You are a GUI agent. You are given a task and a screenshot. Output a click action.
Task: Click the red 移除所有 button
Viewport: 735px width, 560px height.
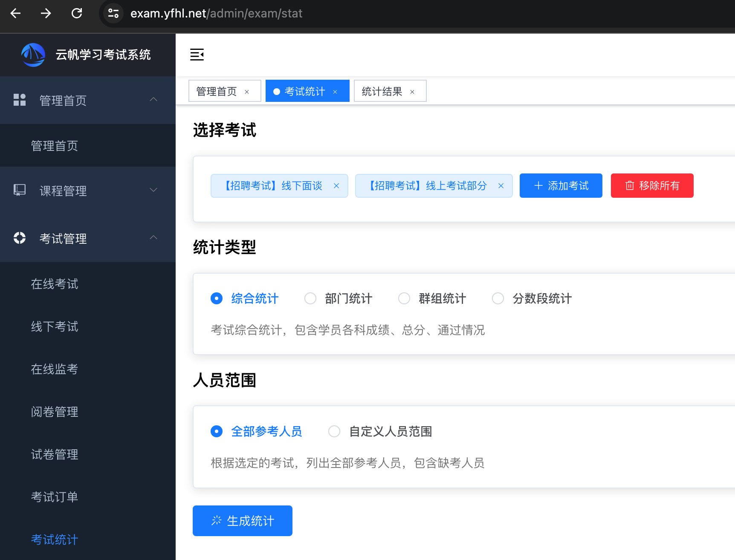click(x=652, y=185)
